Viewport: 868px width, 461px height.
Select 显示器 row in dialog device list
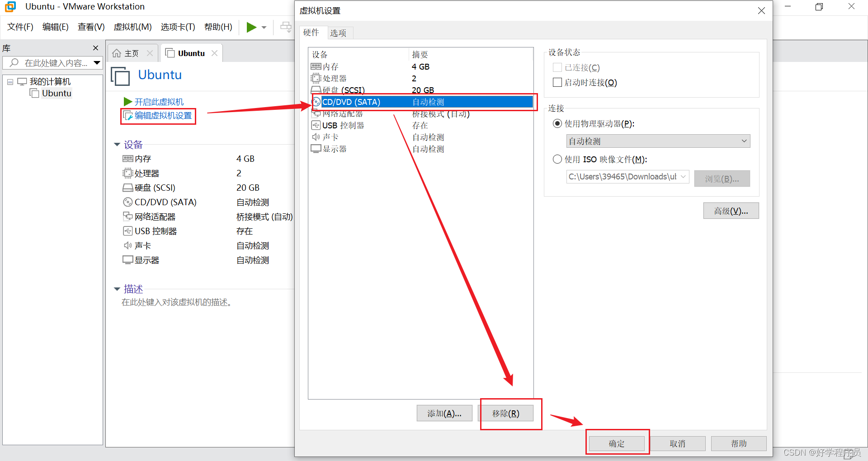click(x=420, y=149)
